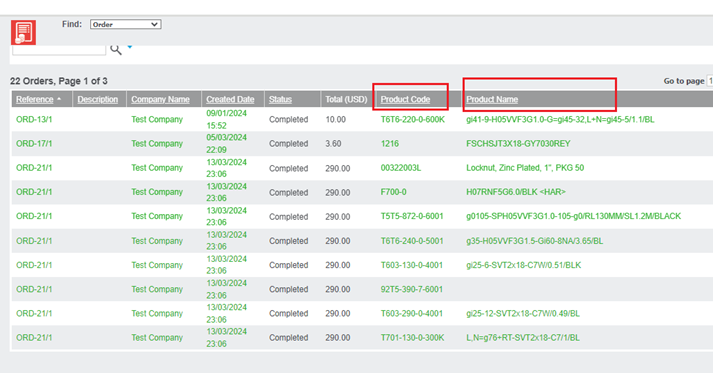Screen dimensions: 713x373
Task: Click product code T701-130-0-300K
Action: (x=412, y=338)
